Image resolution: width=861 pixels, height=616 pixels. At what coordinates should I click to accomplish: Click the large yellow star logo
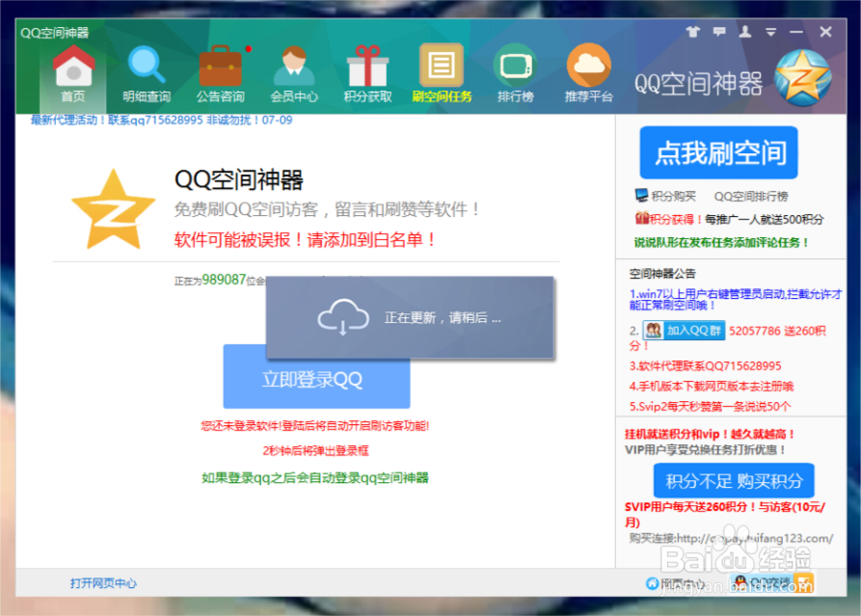click(113, 209)
